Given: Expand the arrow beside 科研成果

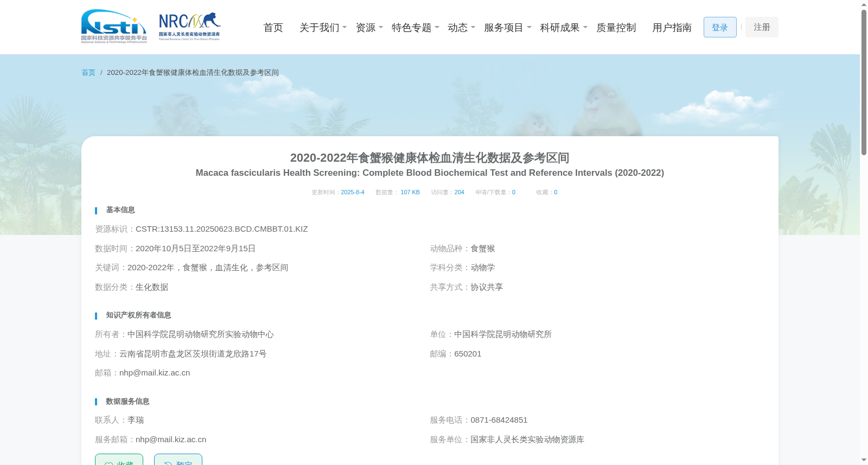Looking at the screenshot, I should (585, 27).
